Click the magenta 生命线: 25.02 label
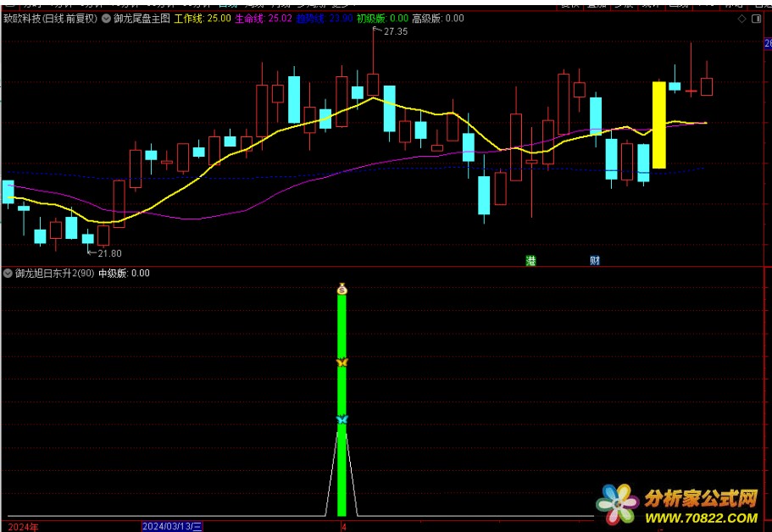This screenshot has height=532, width=772. [x=264, y=19]
